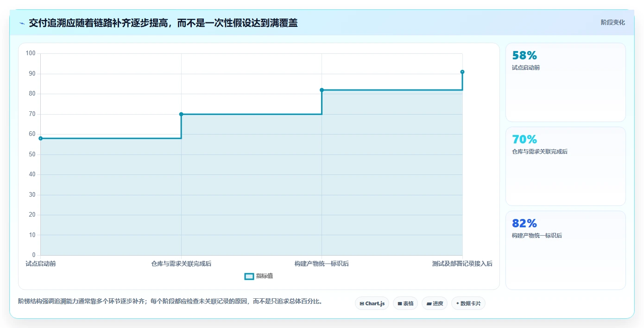
Task: Click the data point at value 70
Action: point(181,114)
